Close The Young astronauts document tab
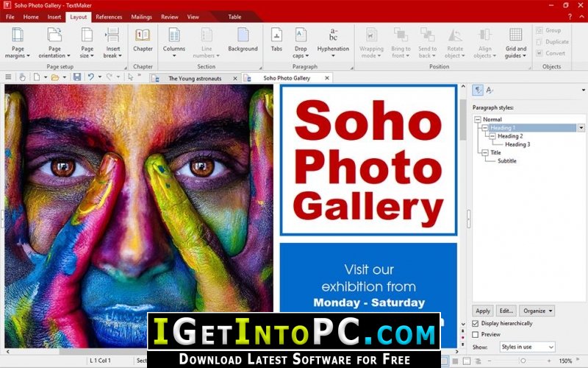The width and height of the screenshot is (588, 368). [x=235, y=79]
